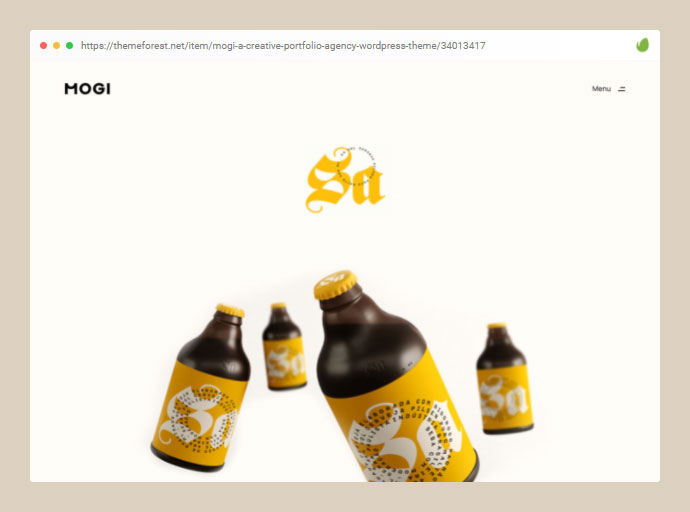Click the yellow cap of the left bottle
This screenshot has height=512, width=690.
[230, 310]
